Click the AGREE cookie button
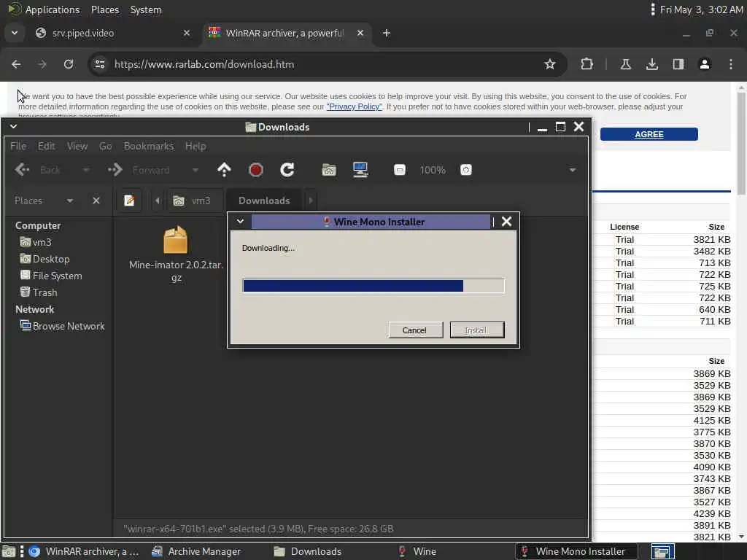 [x=649, y=134]
